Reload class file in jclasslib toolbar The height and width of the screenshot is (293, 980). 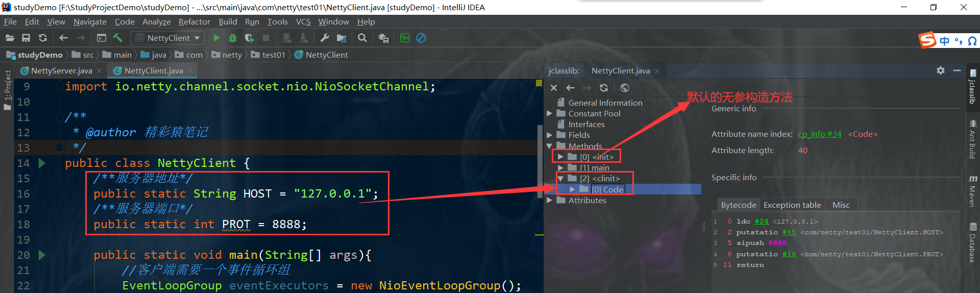coord(604,88)
